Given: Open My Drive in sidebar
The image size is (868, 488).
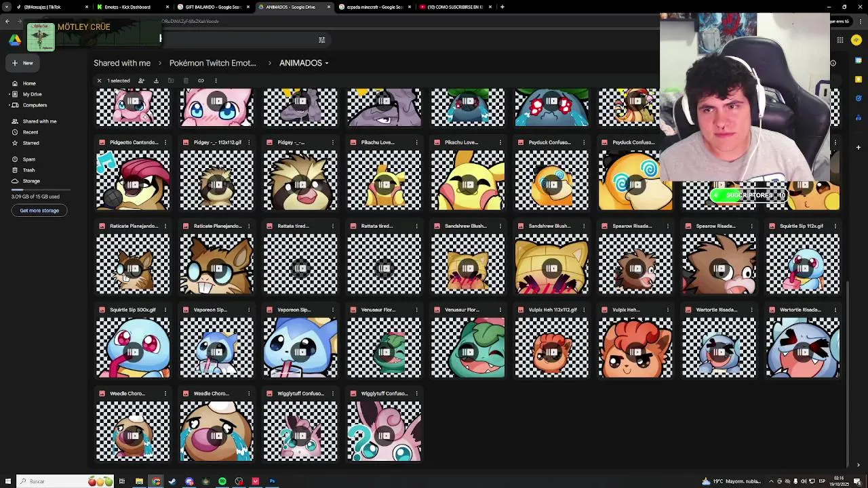Looking at the screenshot, I should (x=32, y=94).
